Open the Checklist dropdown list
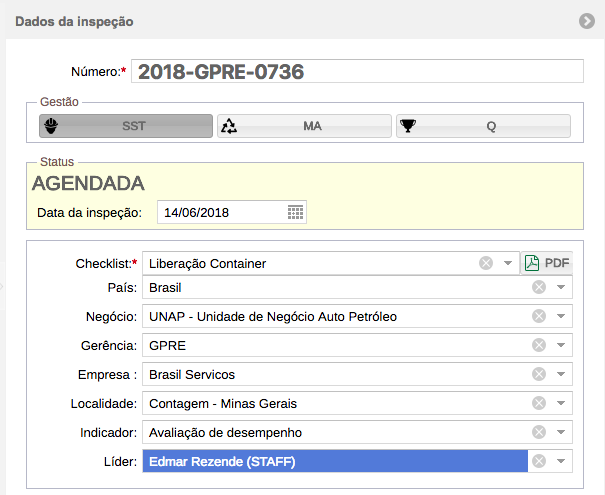605x495 pixels. pos(508,263)
